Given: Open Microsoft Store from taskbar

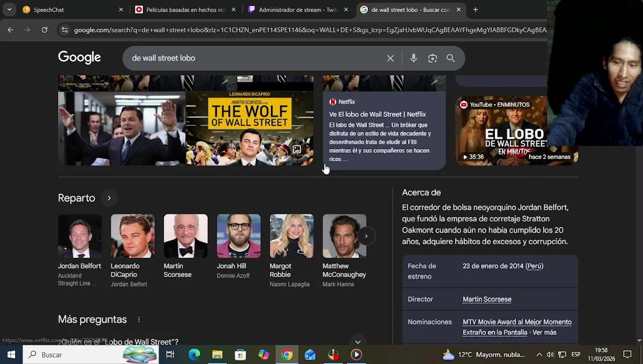Looking at the screenshot, I should click(241, 354).
